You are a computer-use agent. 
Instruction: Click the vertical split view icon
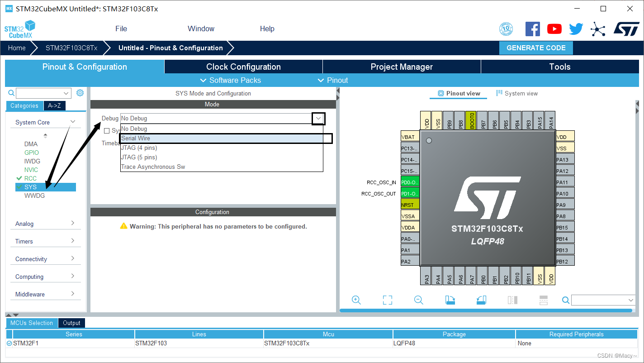512,300
